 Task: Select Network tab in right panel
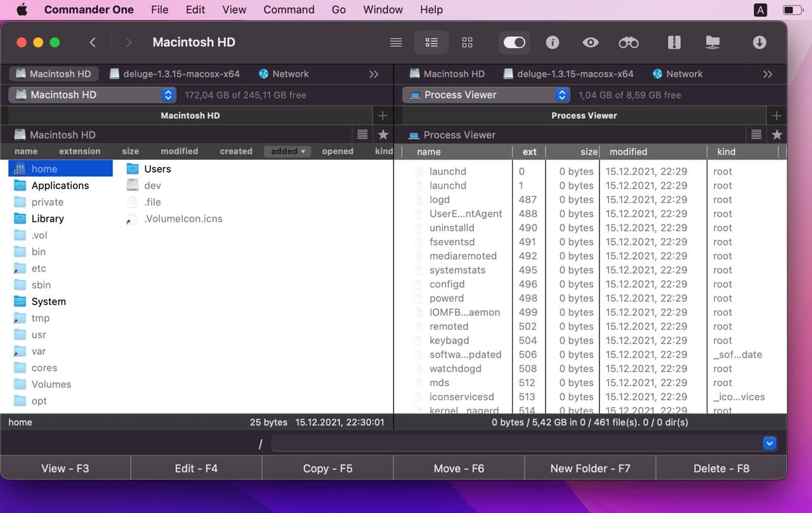click(x=678, y=74)
